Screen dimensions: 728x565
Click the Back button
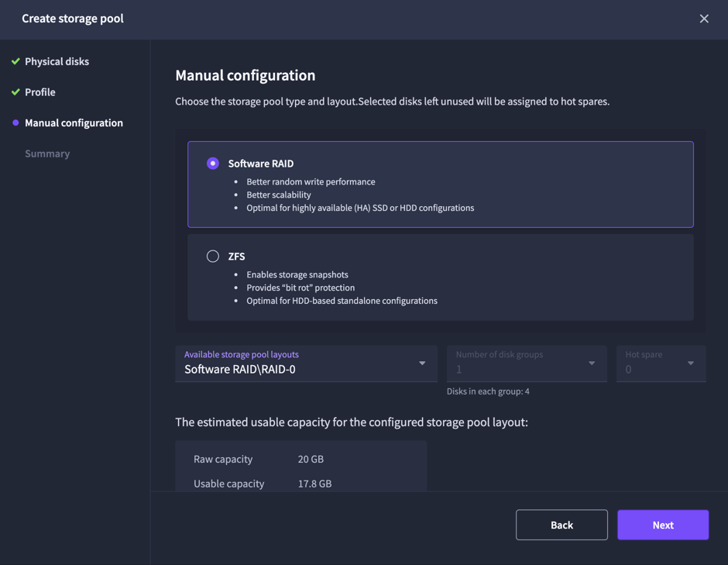click(561, 525)
